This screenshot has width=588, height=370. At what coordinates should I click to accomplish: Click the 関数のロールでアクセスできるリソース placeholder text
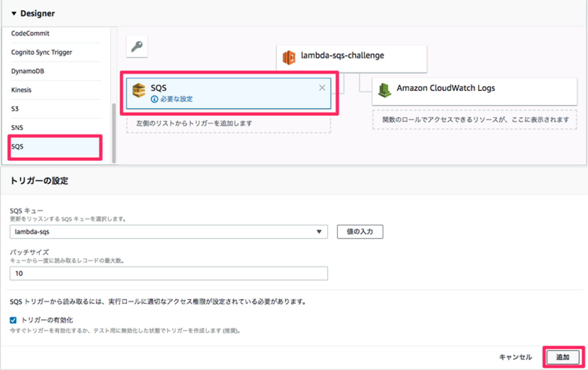(x=475, y=119)
